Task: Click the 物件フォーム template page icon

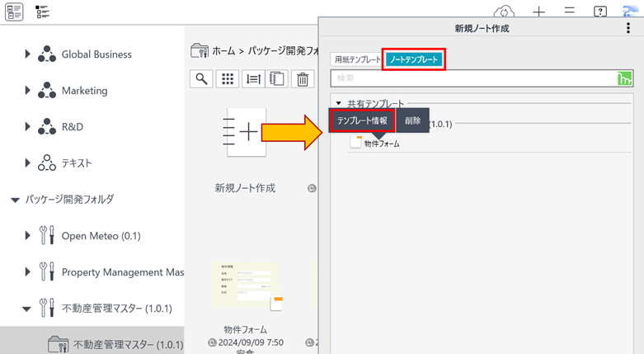Action: tap(355, 142)
